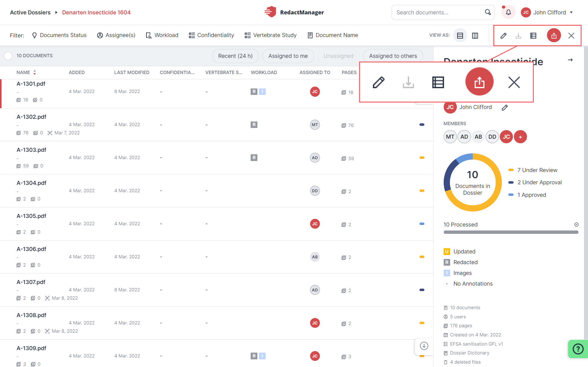Expand the John Clifford user menu

(x=547, y=12)
